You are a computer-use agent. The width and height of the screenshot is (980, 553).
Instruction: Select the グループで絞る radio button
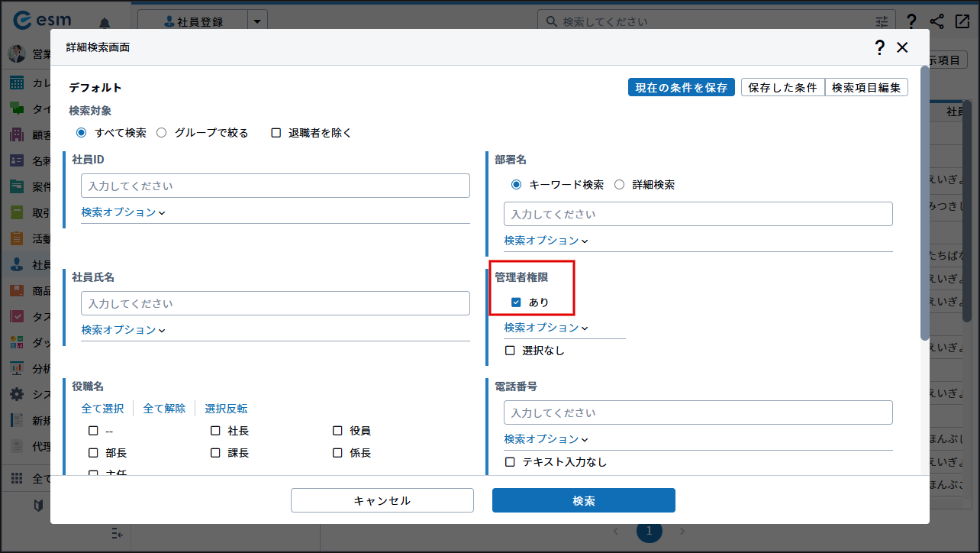click(162, 133)
